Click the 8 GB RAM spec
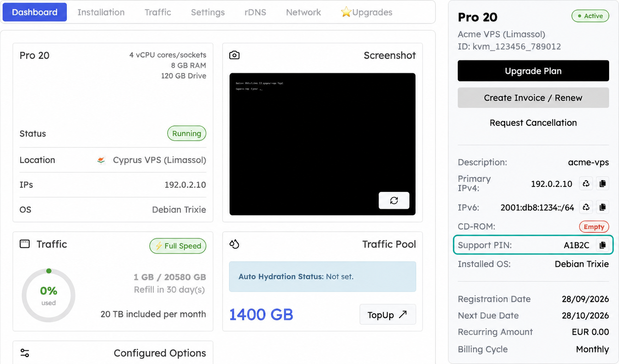This screenshot has width=619, height=364. click(x=189, y=65)
